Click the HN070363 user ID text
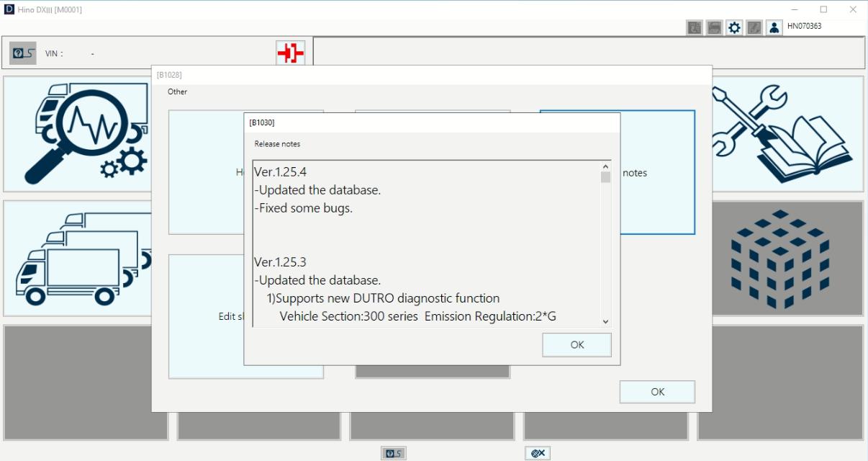This screenshot has width=868, height=461. point(804,27)
